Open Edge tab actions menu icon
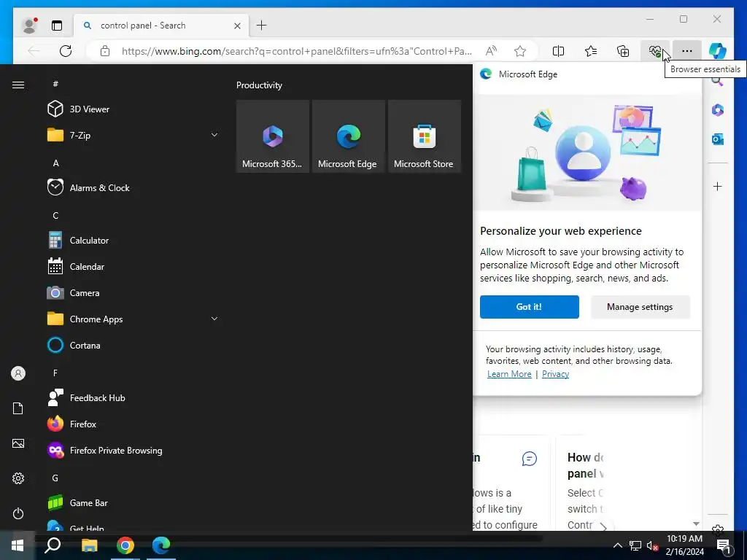The width and height of the screenshot is (747, 560). click(x=57, y=26)
